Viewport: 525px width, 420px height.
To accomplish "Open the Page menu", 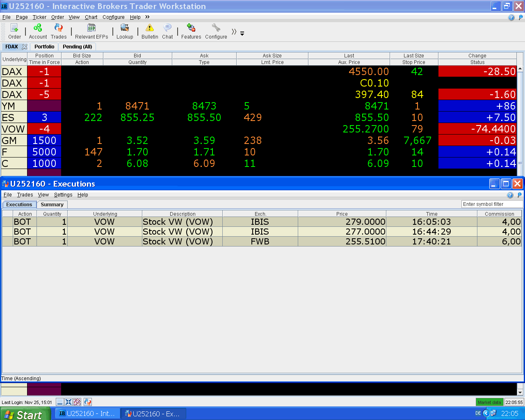I will click(22, 17).
